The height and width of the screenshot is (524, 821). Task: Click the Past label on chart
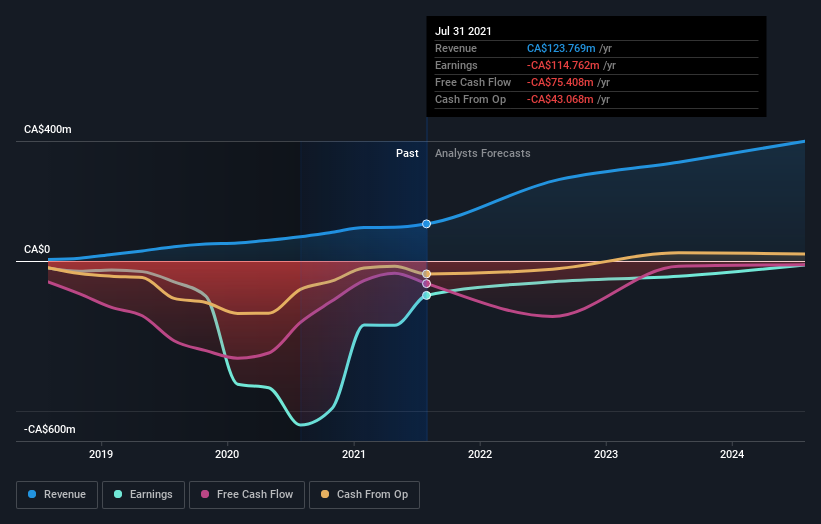tap(407, 153)
